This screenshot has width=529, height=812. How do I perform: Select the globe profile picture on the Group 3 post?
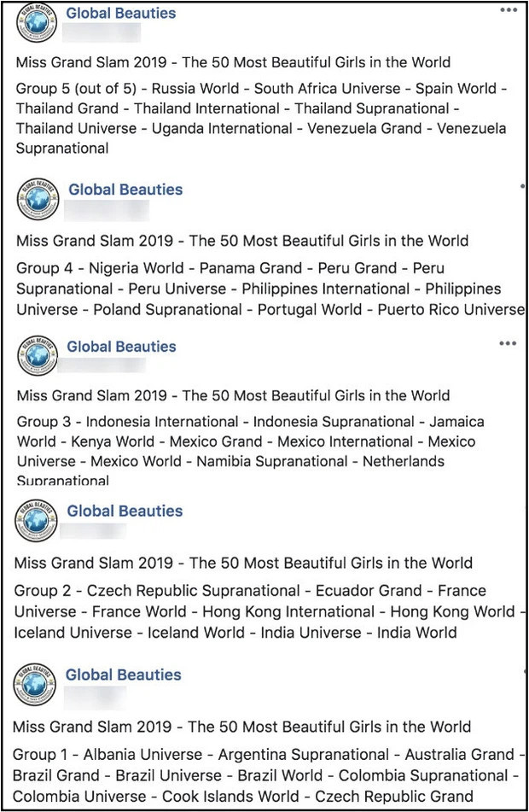pos(36,353)
